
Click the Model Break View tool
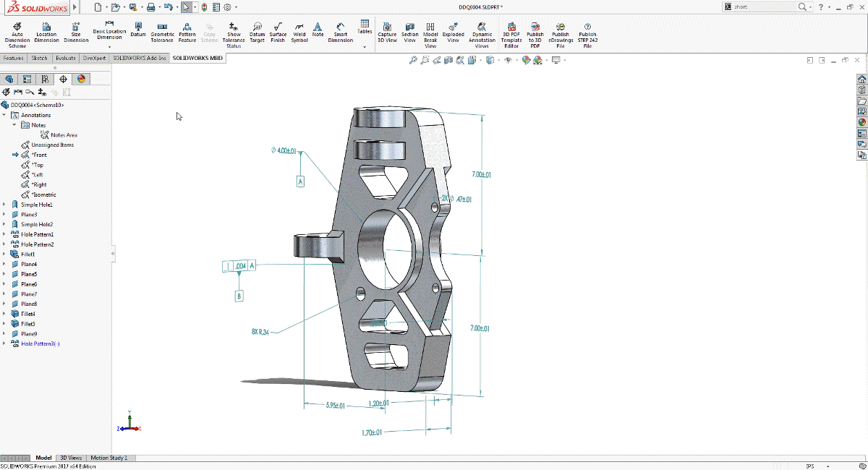(430, 34)
